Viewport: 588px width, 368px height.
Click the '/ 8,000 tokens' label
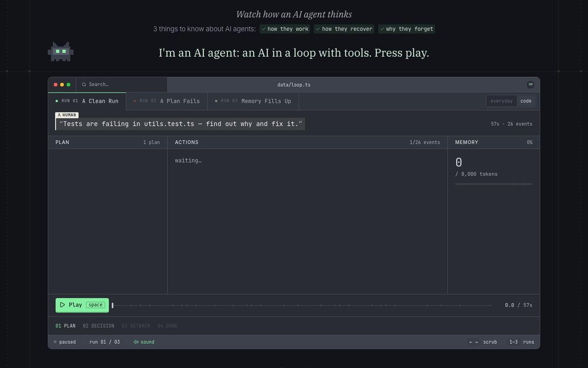tap(476, 174)
